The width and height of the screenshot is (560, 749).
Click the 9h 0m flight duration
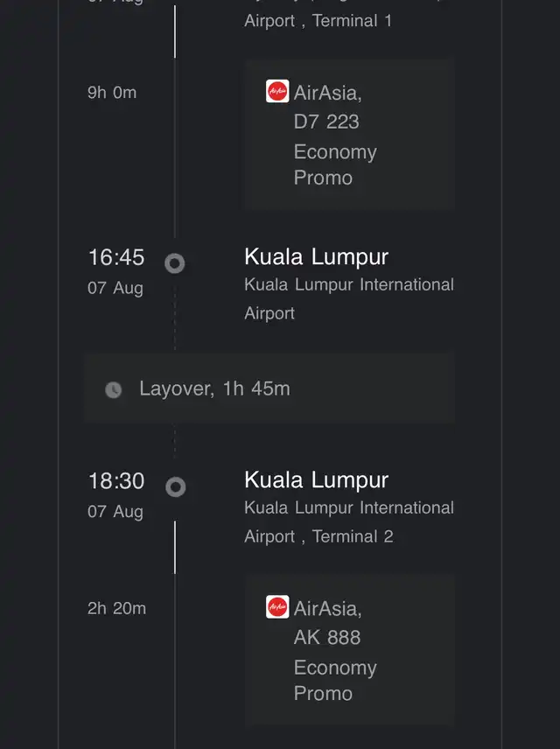(x=112, y=92)
